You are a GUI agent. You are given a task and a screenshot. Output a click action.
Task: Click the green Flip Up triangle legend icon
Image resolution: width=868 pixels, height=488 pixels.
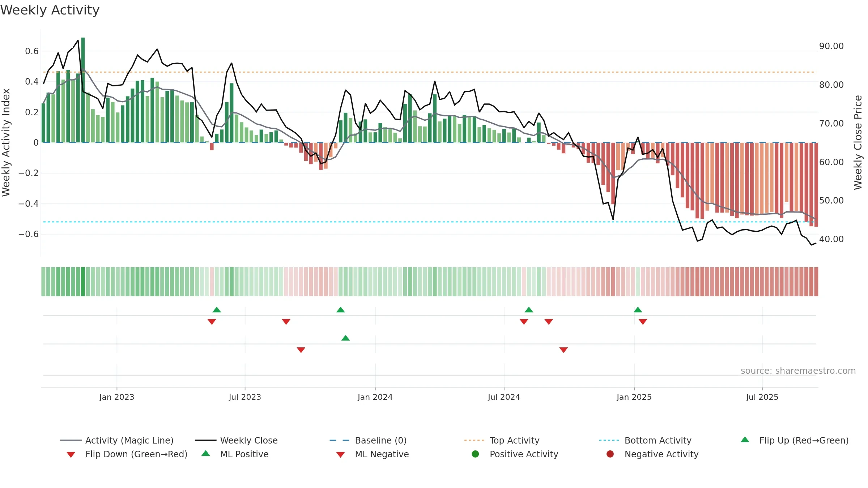tap(745, 440)
